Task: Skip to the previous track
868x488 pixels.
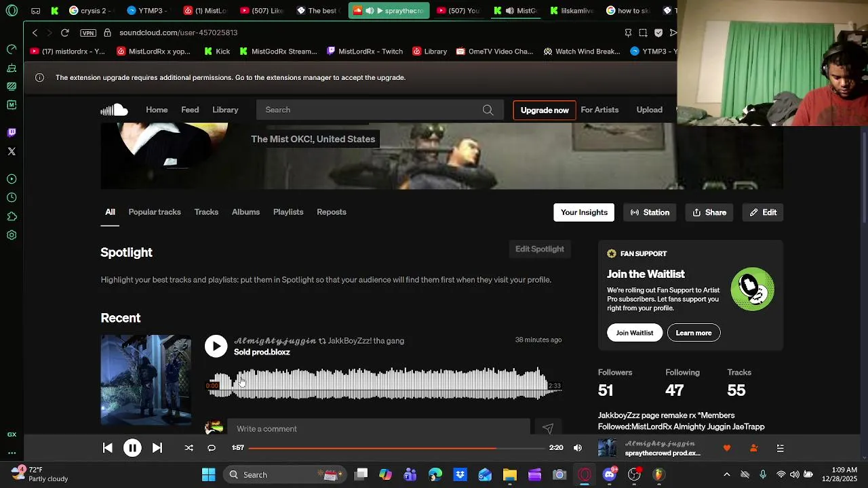Action: pyautogui.click(x=107, y=448)
